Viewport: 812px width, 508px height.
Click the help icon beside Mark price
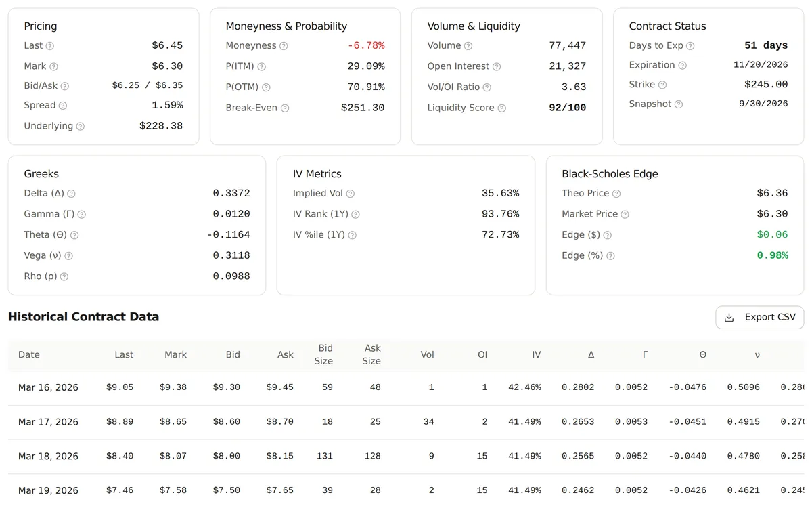click(x=53, y=66)
